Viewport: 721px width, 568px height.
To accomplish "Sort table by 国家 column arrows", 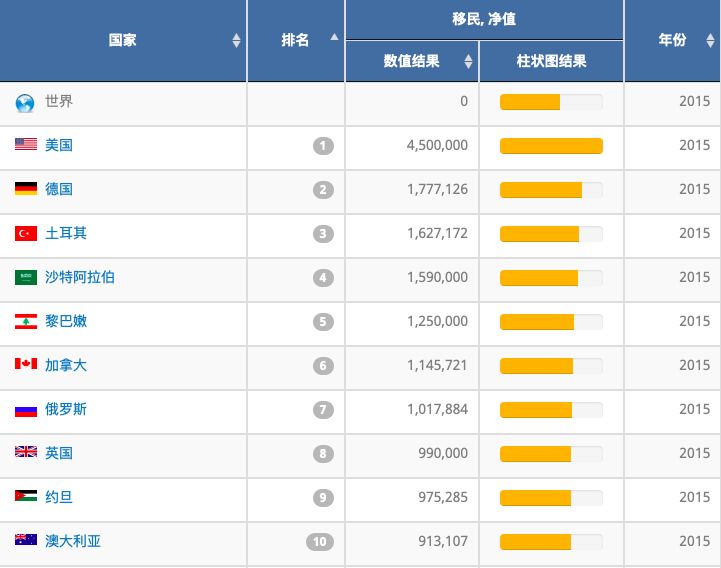I will coord(236,41).
